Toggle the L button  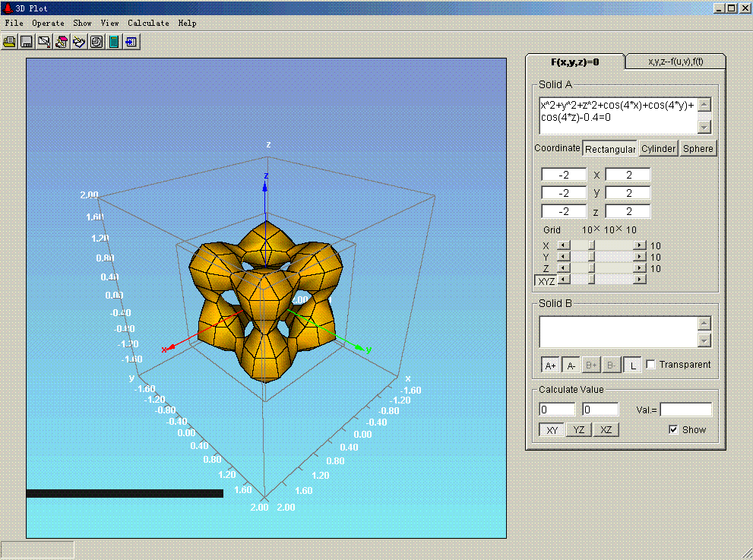point(632,365)
